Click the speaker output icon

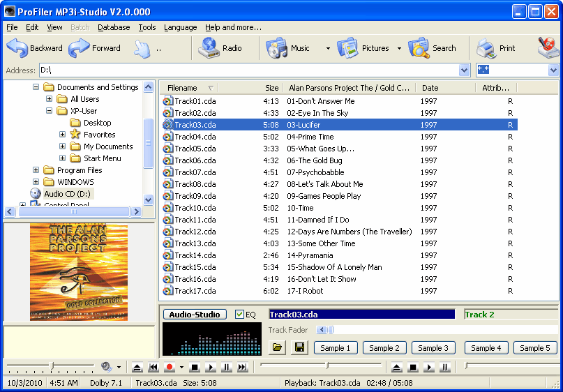pos(107,367)
